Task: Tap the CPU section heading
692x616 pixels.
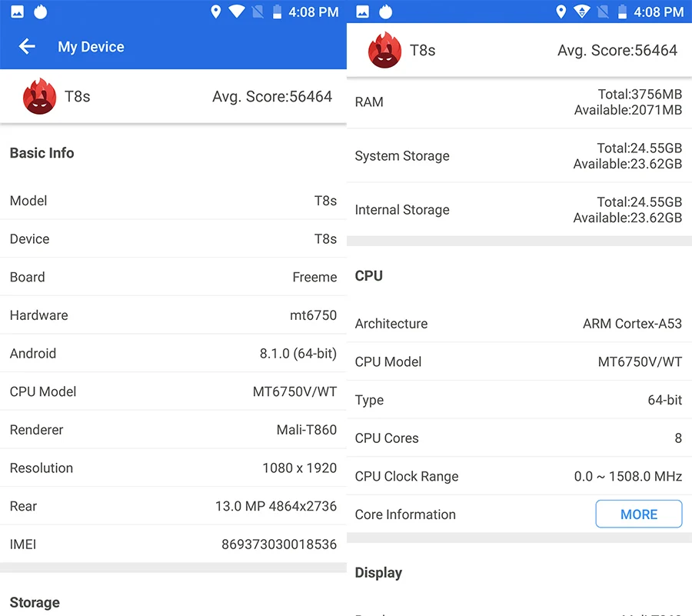Action: point(368,276)
